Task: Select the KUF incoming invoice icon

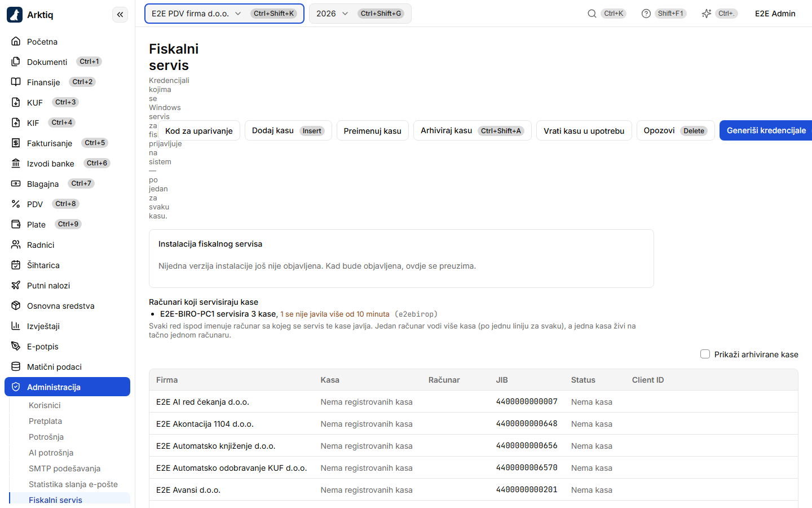Action: [x=16, y=102]
